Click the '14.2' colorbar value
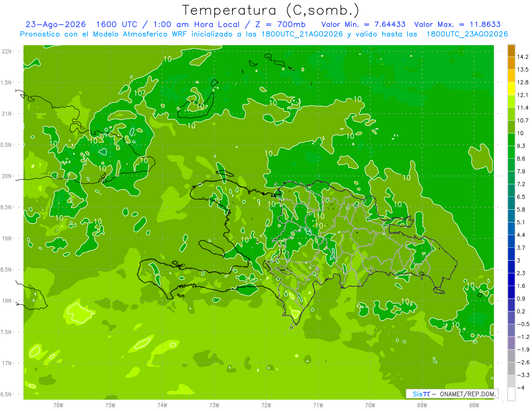 click(x=523, y=57)
